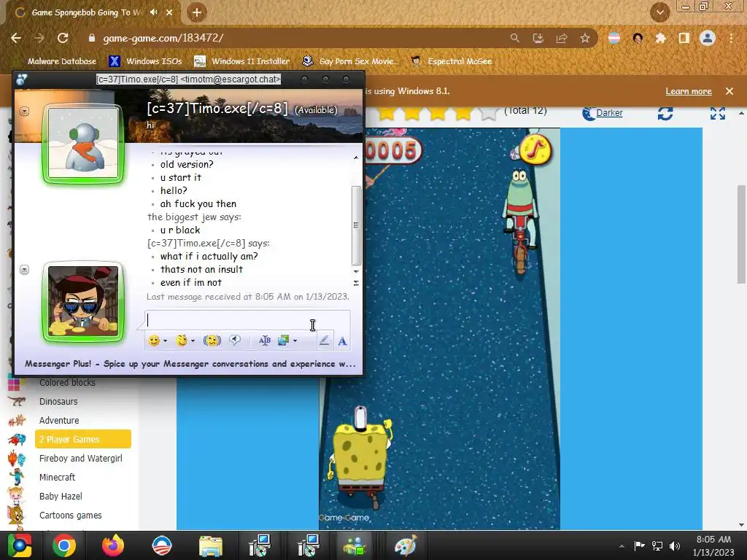This screenshot has height=560, width=747.
Task: Send a wink using the wink icon
Action: (x=182, y=341)
